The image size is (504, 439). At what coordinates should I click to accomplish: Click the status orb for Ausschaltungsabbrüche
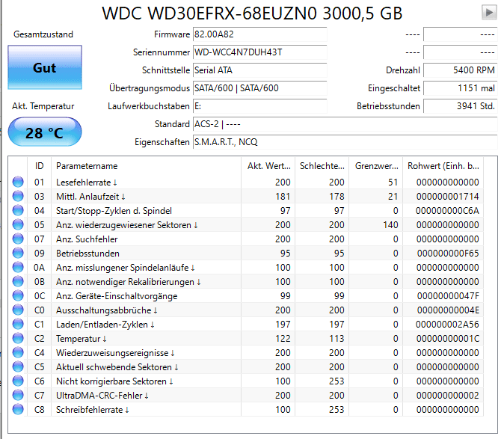pos(18,310)
